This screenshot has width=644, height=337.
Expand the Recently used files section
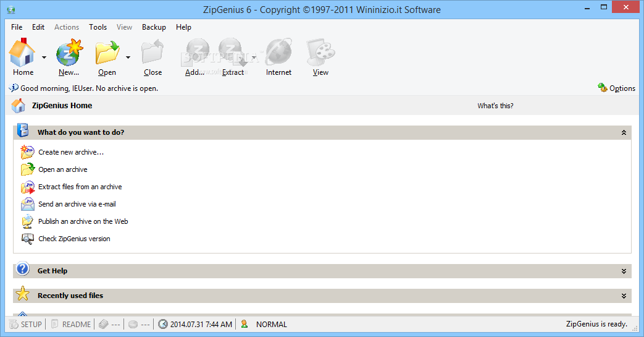point(624,296)
